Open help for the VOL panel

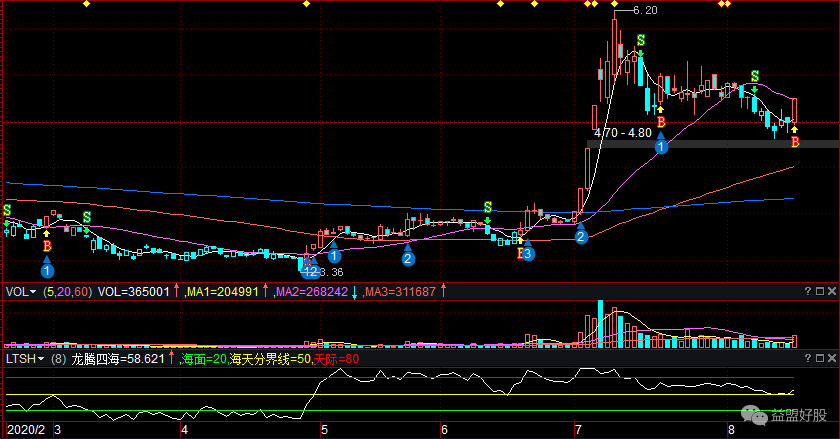click(x=809, y=292)
